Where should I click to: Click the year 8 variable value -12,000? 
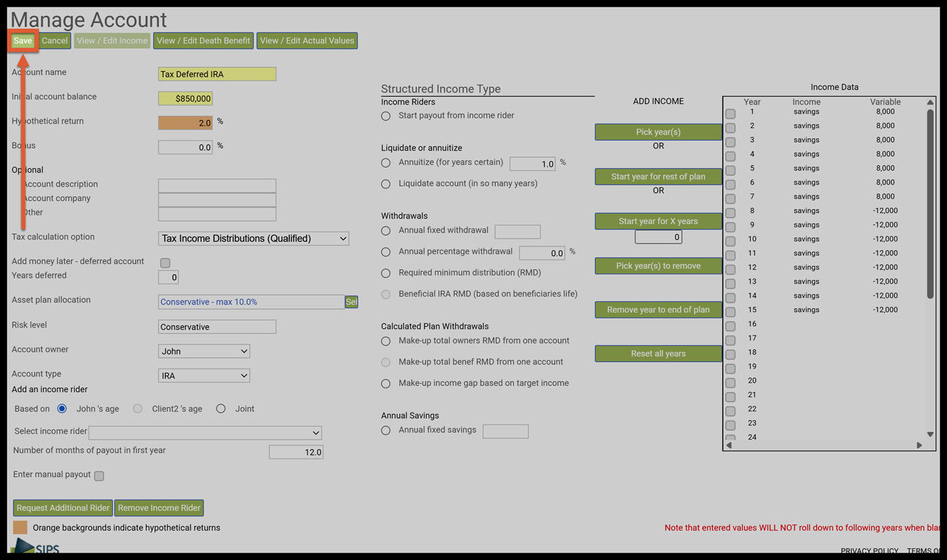point(885,211)
